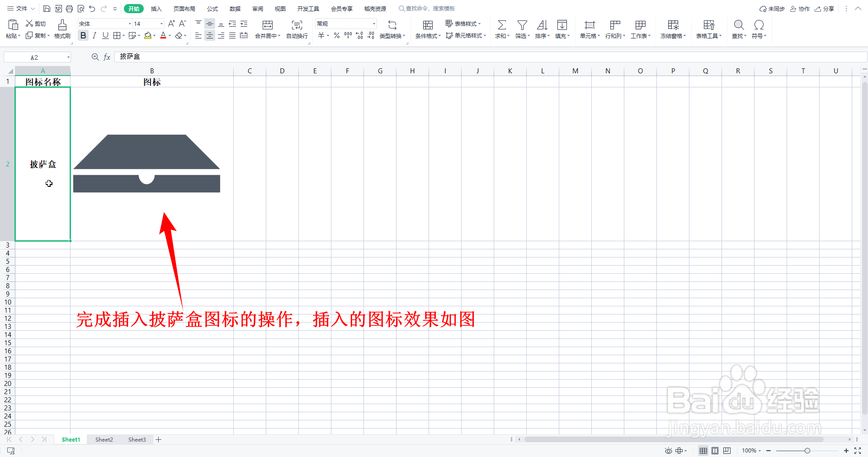Image resolution: width=868 pixels, height=457 pixels.
Task: Toggle bold formatting on selected cell
Action: tap(83, 35)
